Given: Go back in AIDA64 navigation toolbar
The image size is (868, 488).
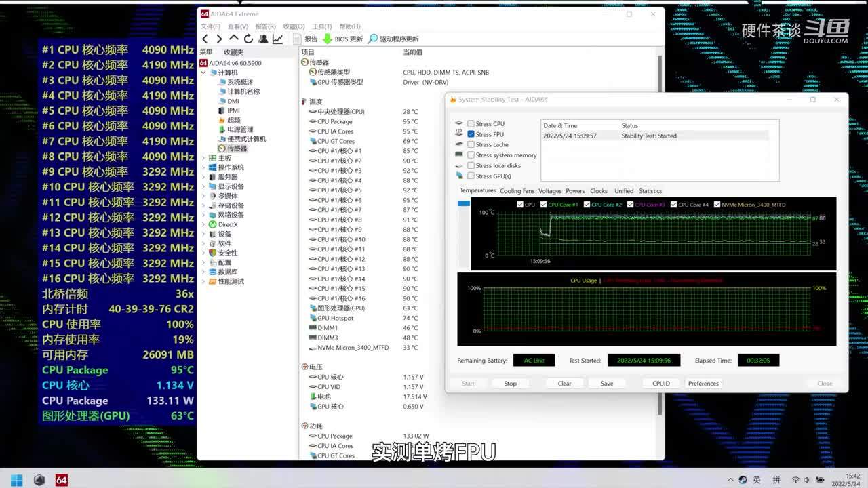Looking at the screenshot, I should [205, 39].
